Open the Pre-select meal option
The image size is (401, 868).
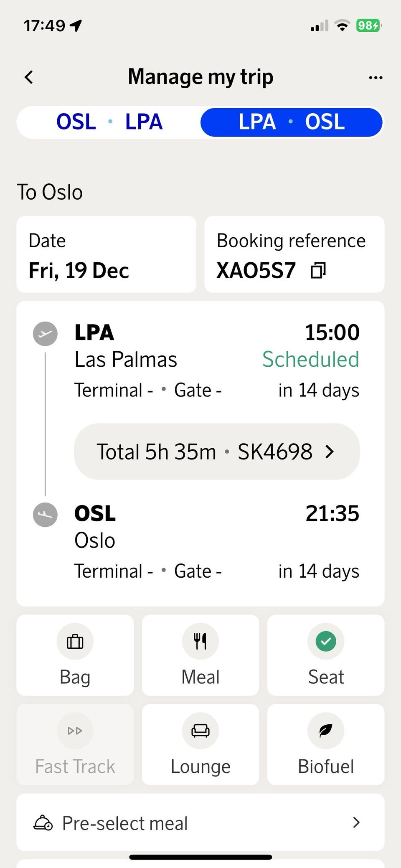(x=125, y=823)
